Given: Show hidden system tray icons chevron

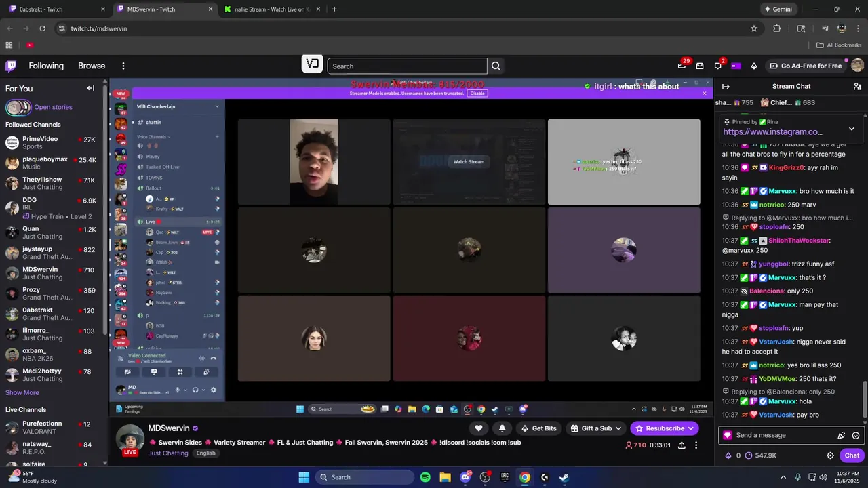Looking at the screenshot, I should (783, 477).
